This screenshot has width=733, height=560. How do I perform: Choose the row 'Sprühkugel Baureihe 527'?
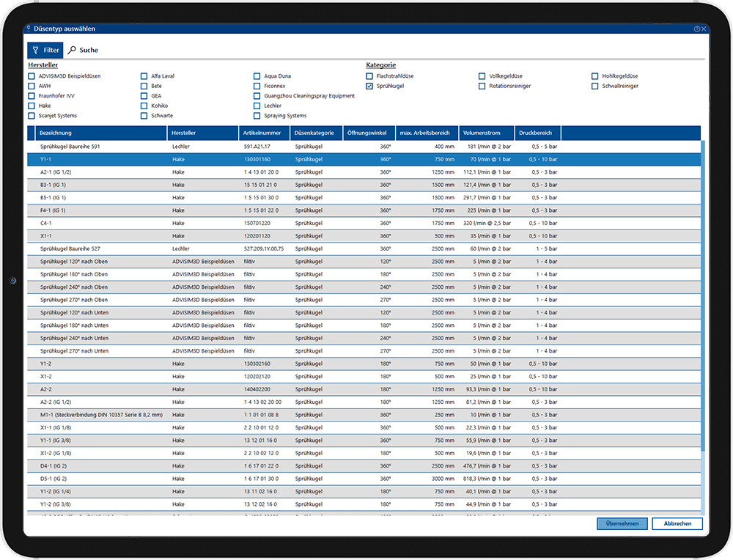point(364,248)
